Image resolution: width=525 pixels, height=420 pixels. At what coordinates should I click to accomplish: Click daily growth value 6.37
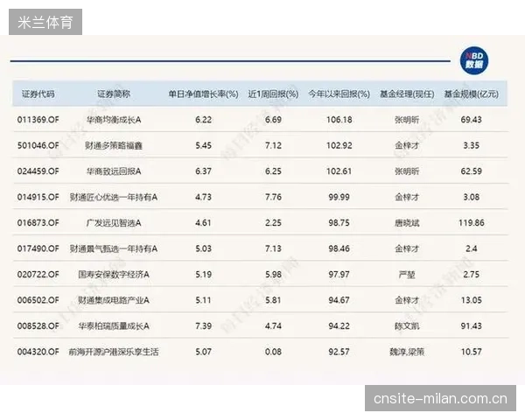coord(203,171)
